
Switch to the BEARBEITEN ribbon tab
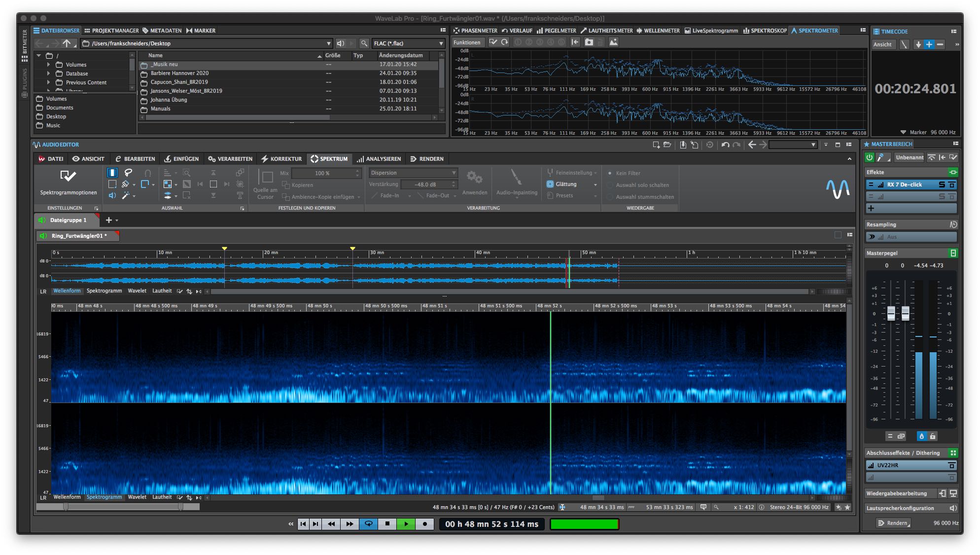point(135,159)
